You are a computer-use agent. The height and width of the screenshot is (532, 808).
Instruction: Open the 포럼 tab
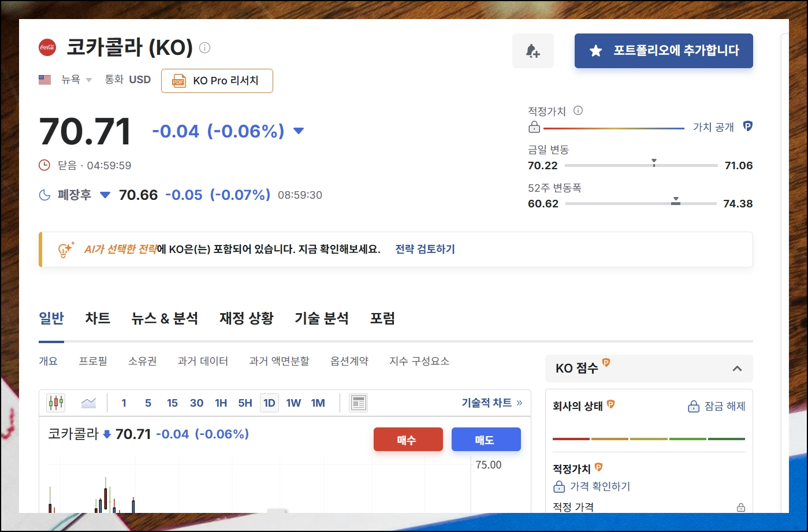click(x=382, y=318)
